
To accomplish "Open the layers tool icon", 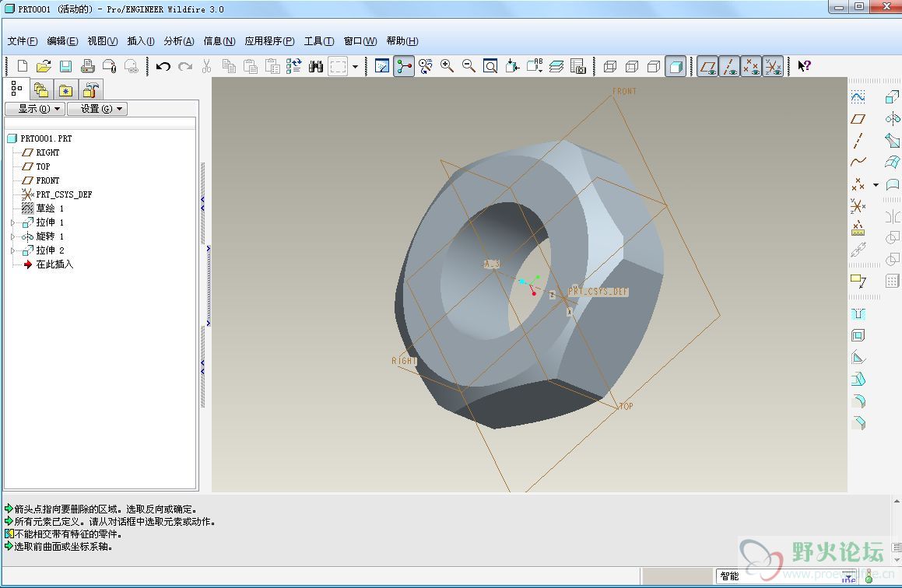I will click(556, 66).
